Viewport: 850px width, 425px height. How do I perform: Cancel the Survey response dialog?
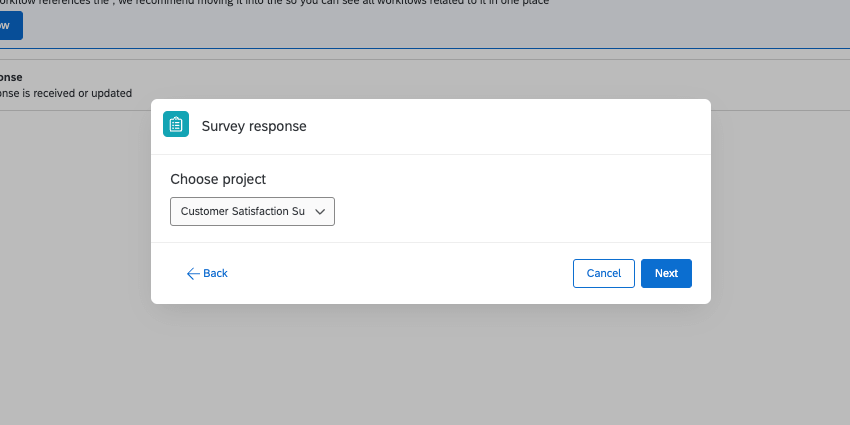coord(603,273)
